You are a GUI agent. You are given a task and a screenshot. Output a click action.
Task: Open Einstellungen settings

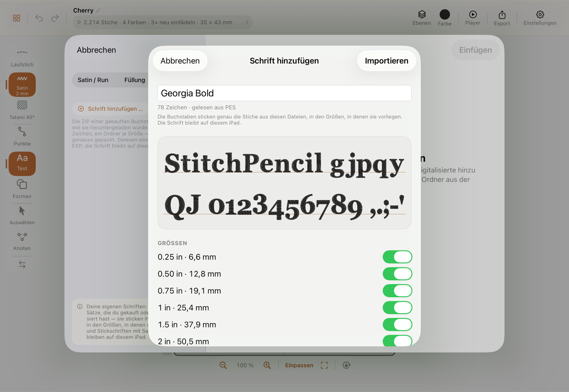coord(540,18)
